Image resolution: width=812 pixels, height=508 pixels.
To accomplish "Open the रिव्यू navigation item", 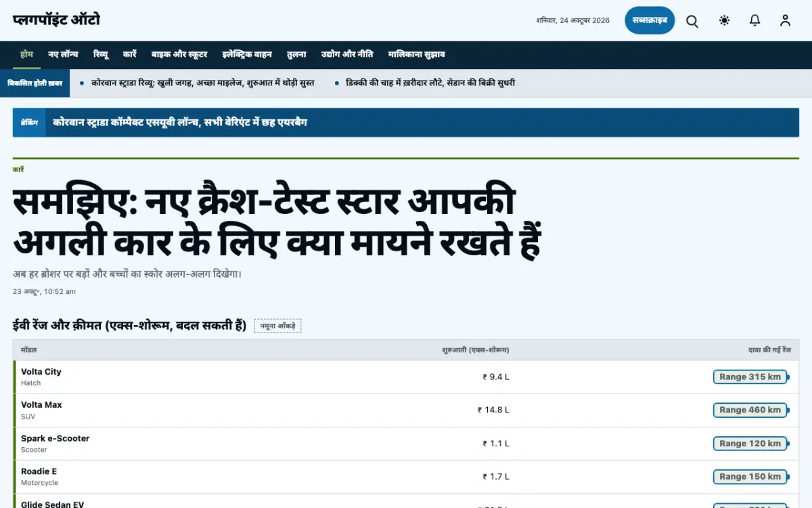I will point(101,54).
